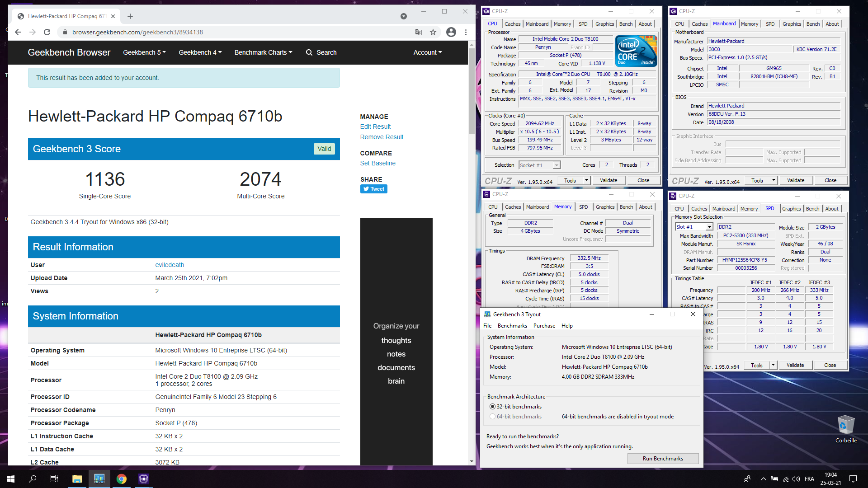Open File menu in Geekbench 3 Tryout
The height and width of the screenshot is (488, 868).
pos(487,326)
